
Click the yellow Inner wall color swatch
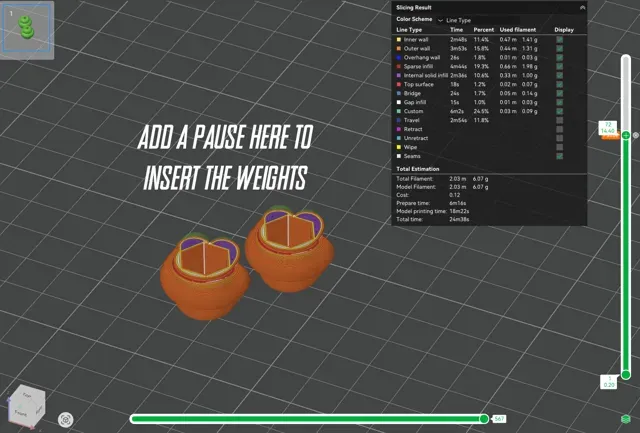[399, 40]
